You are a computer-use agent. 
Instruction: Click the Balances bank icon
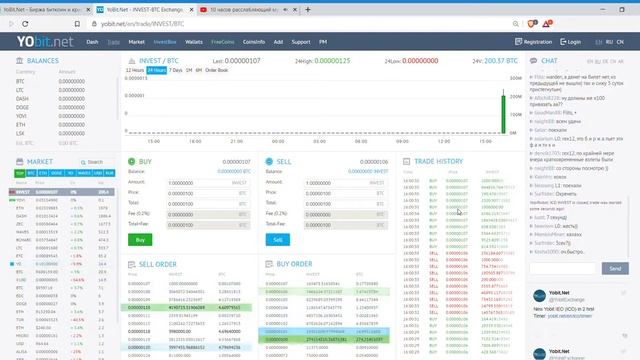(19, 61)
